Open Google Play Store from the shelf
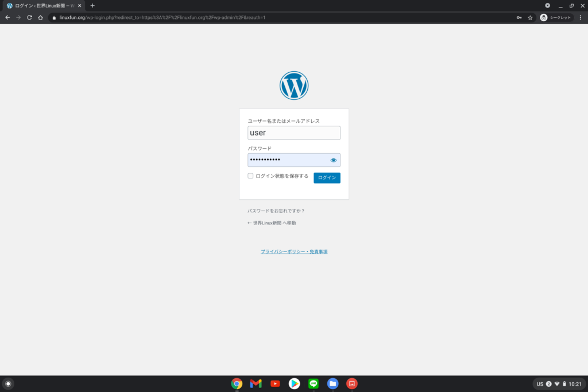 [295, 384]
